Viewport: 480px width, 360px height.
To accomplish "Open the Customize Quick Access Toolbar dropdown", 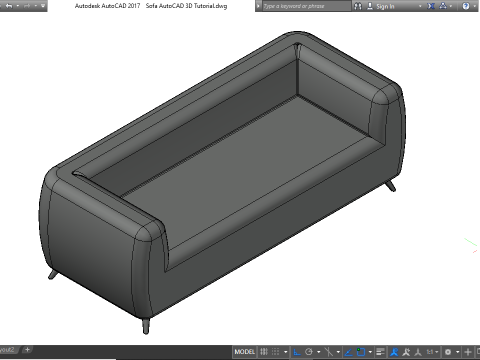I will point(43,6).
